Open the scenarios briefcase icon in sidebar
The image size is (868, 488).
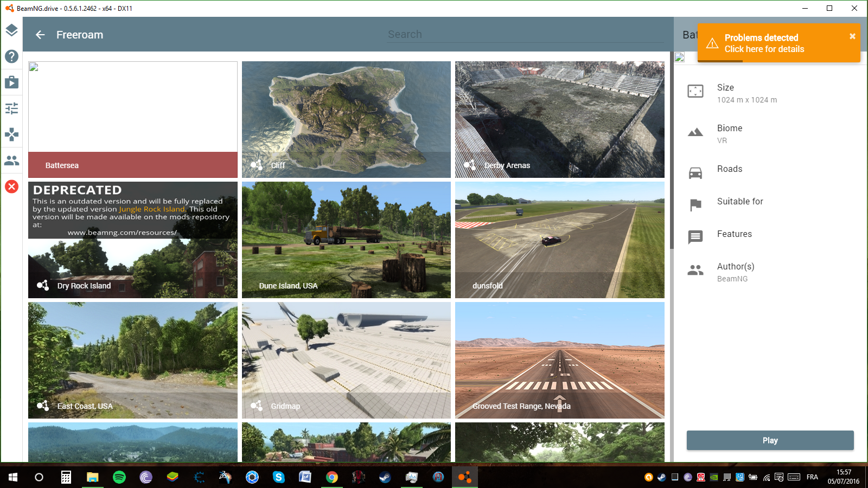coord(11,82)
